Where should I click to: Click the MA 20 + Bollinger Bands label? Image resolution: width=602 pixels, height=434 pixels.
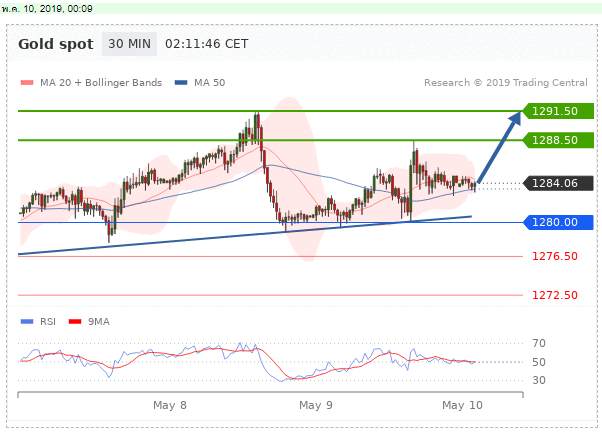pyautogui.click(x=101, y=83)
